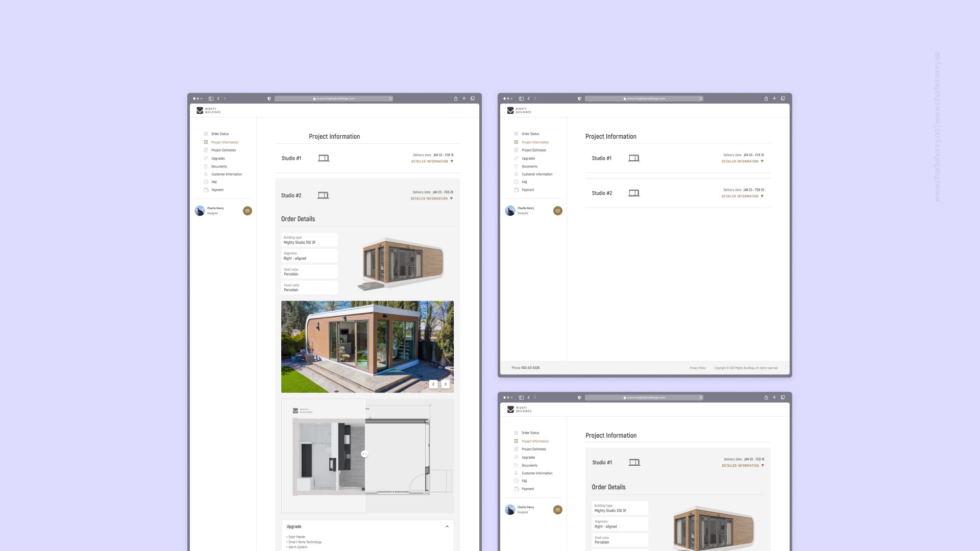Viewport: 980px width, 551px height.
Task: Click share icon in top-right browser window
Action: [x=766, y=98]
